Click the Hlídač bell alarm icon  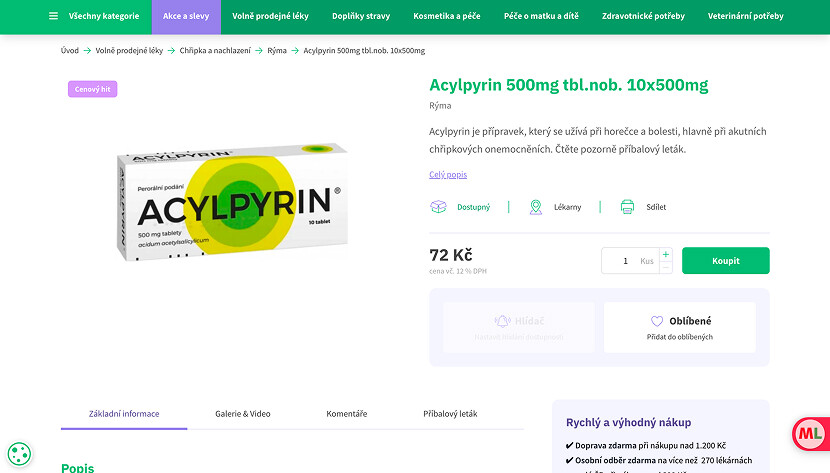point(503,321)
